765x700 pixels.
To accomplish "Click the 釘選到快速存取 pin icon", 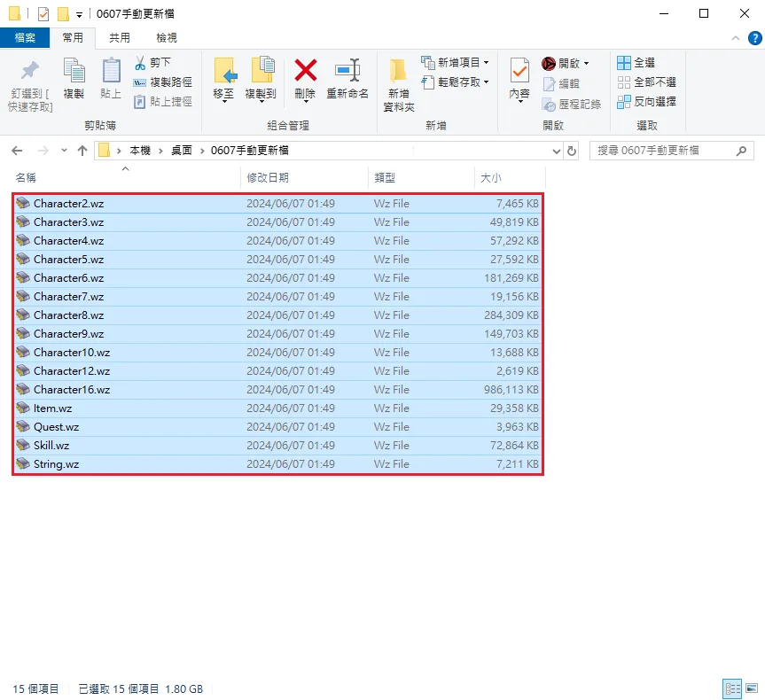I will point(30,72).
